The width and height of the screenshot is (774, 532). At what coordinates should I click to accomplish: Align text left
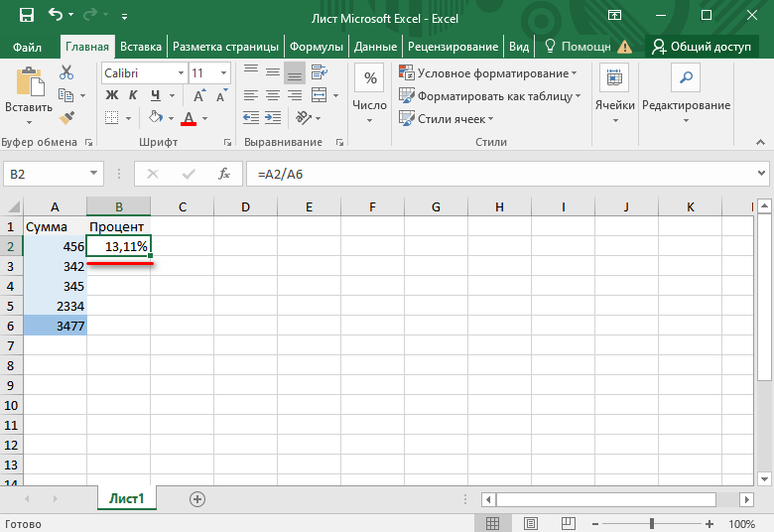click(x=251, y=95)
